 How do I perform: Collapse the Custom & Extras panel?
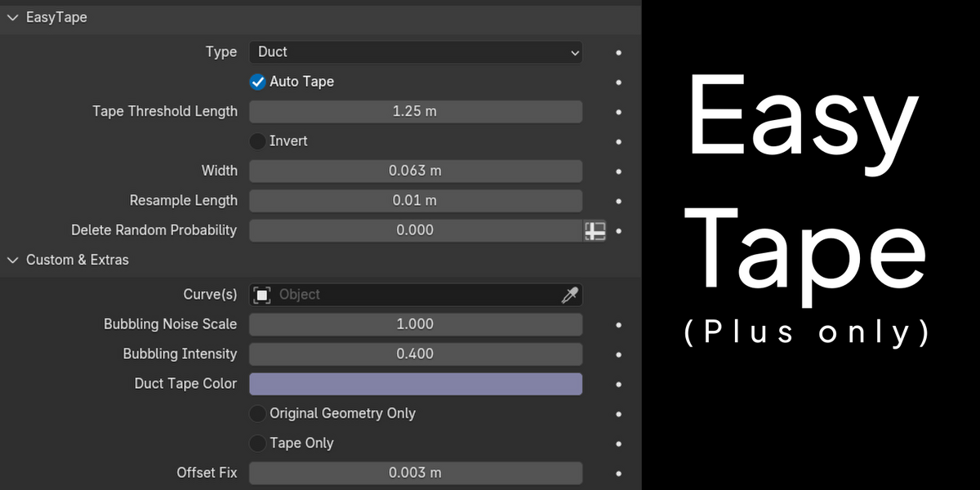pos(12,260)
